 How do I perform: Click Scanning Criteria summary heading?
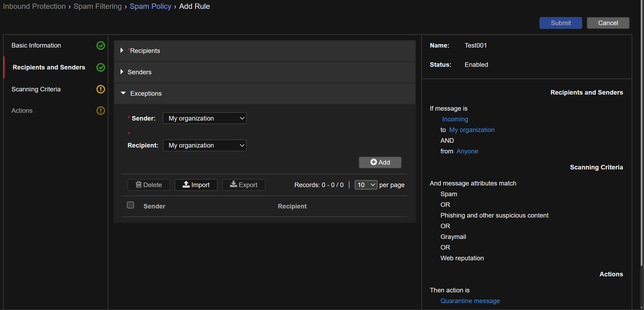coord(596,167)
